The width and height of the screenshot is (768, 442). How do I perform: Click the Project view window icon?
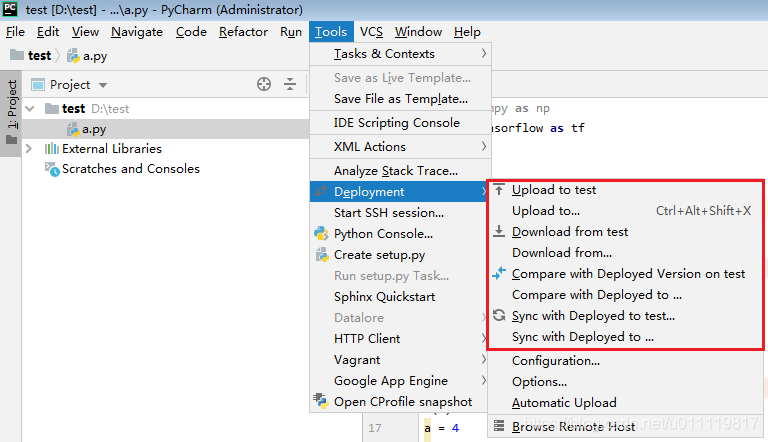click(x=38, y=84)
